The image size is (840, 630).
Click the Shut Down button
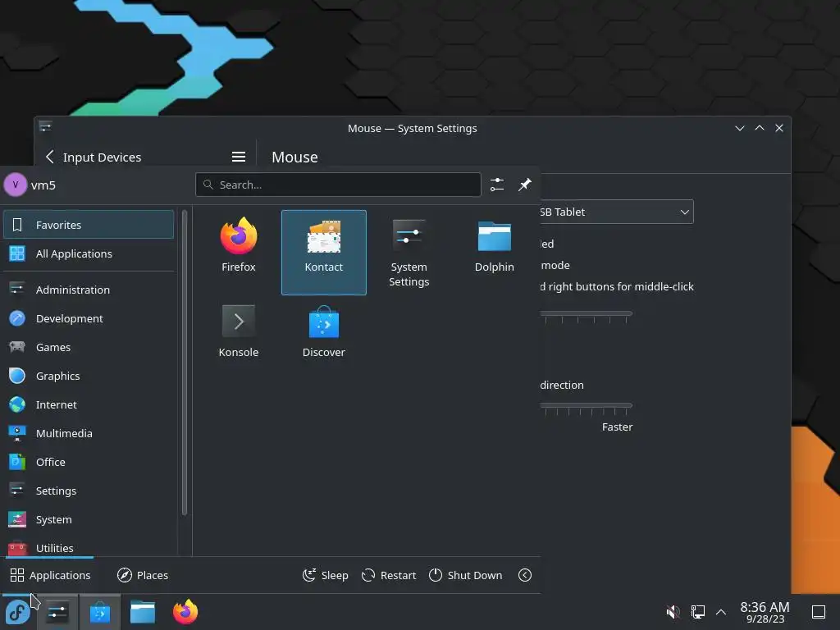[x=466, y=575]
